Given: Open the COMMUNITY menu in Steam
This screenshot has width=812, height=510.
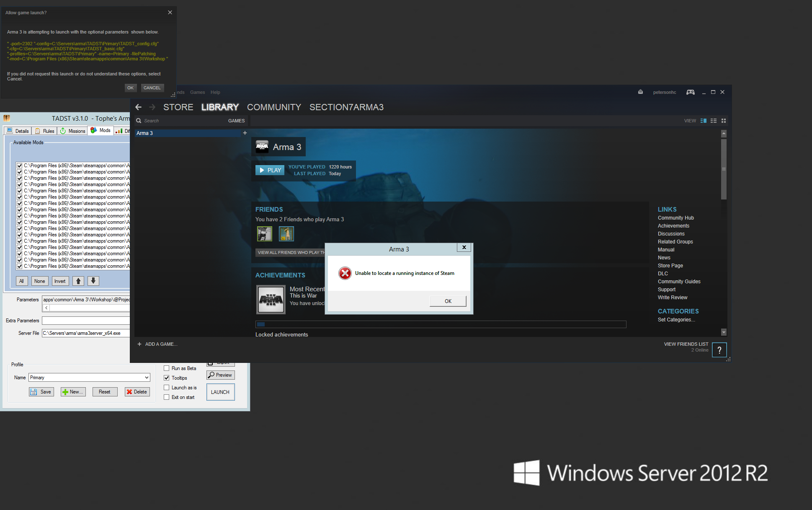Looking at the screenshot, I should [274, 107].
